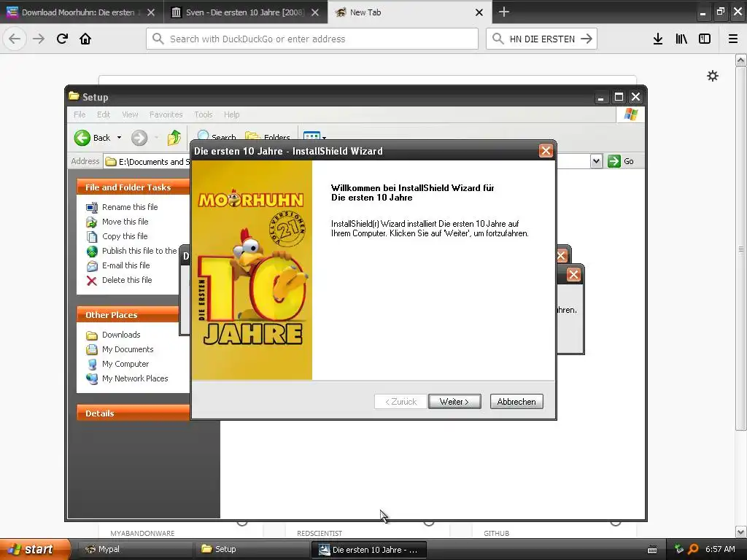Image resolution: width=747 pixels, height=560 pixels.
Task: Open browser hamburger menu
Action: (x=733, y=39)
